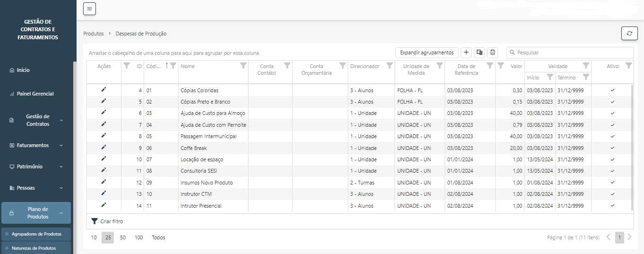Edit the Cópias Coloridas row with pencil icon

103,89
